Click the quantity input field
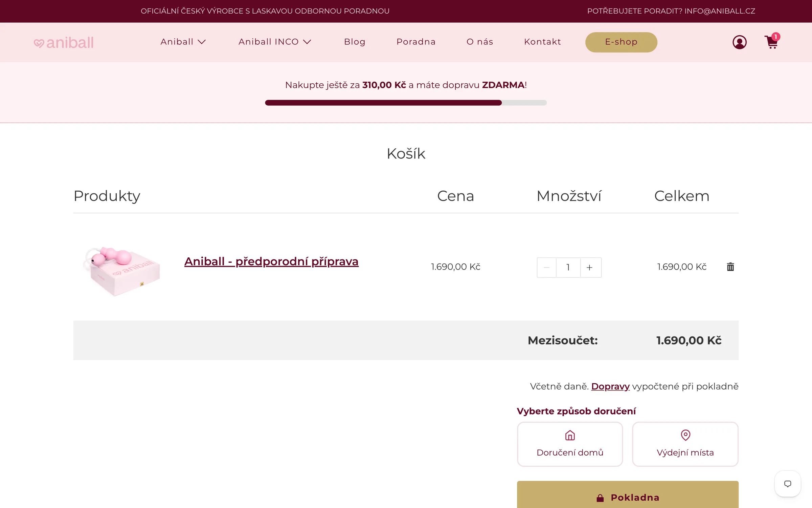Image resolution: width=812 pixels, height=508 pixels. click(568, 268)
